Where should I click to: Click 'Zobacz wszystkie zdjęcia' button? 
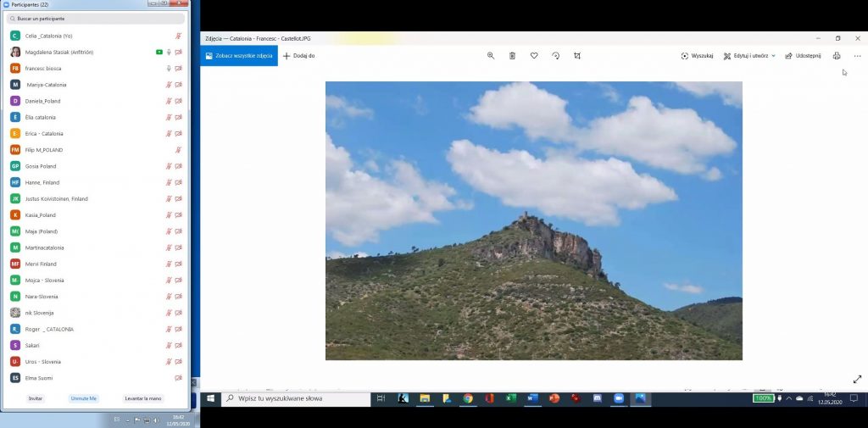click(x=239, y=56)
